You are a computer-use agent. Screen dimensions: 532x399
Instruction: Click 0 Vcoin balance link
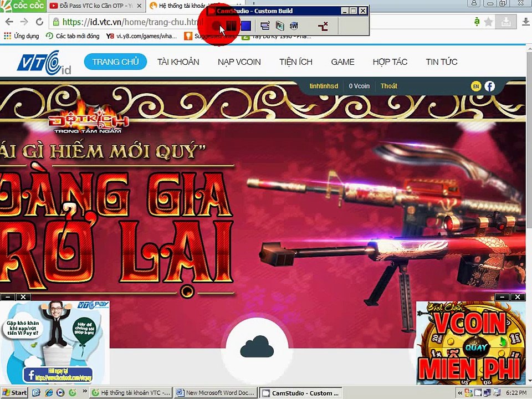coord(359,86)
